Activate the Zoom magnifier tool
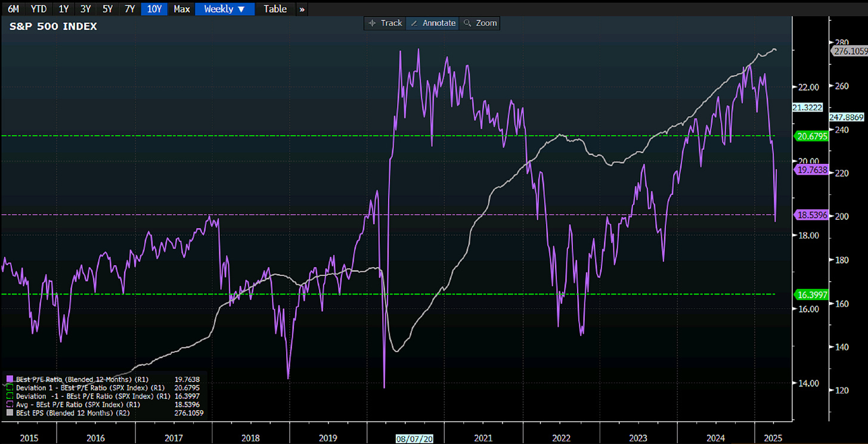868x444 pixels. point(480,23)
